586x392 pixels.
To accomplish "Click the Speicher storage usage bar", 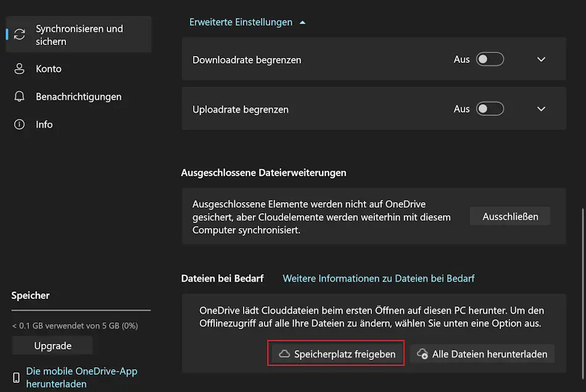I will (80, 310).
